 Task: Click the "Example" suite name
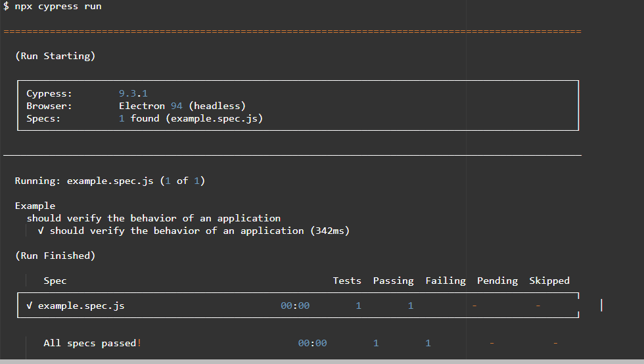(x=35, y=206)
